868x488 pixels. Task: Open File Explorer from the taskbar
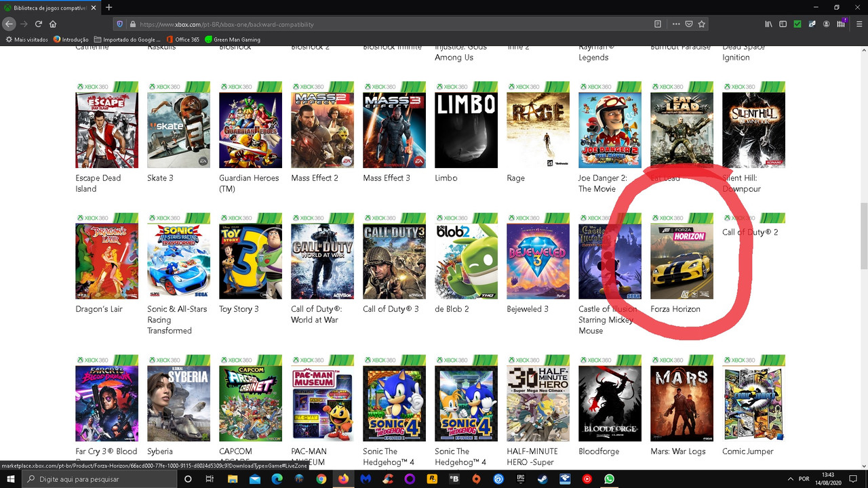tap(233, 479)
